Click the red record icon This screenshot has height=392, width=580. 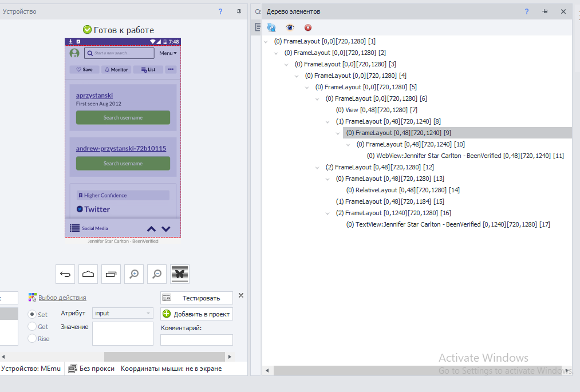[x=308, y=27]
